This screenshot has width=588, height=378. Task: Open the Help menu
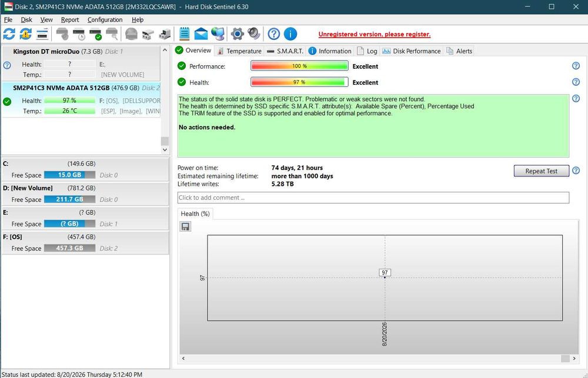[x=138, y=20]
